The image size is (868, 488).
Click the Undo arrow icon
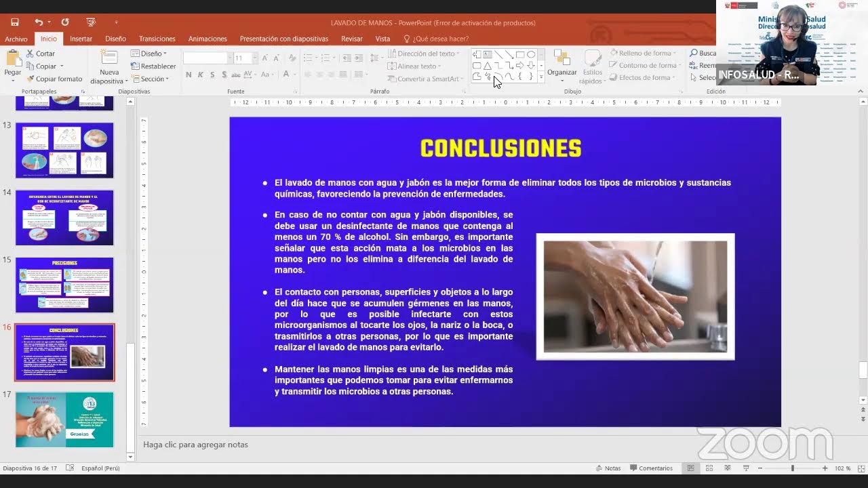click(x=39, y=22)
